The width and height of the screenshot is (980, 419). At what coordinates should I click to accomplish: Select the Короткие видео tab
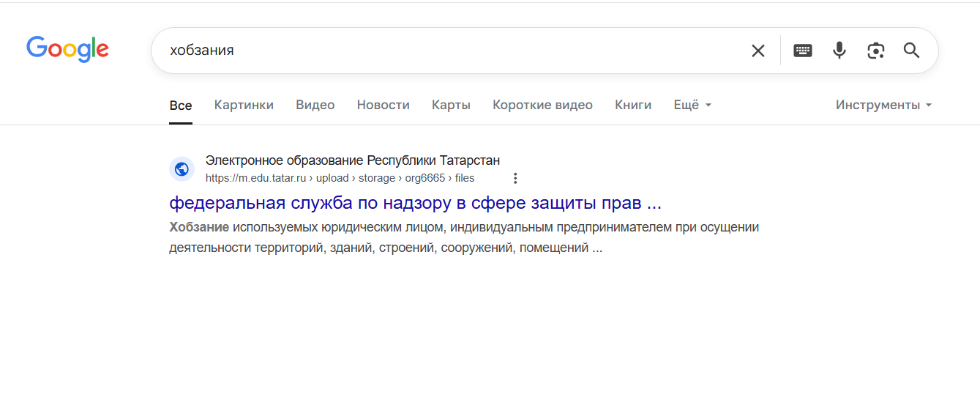pyautogui.click(x=542, y=105)
